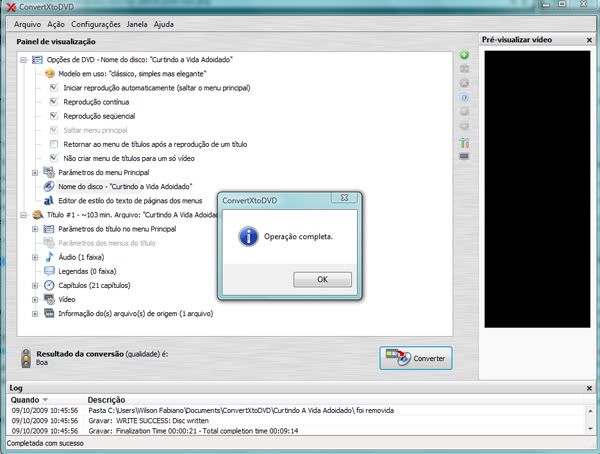Expand Parâmetros do menu Principal node
The width and height of the screenshot is (600, 454).
35,173
